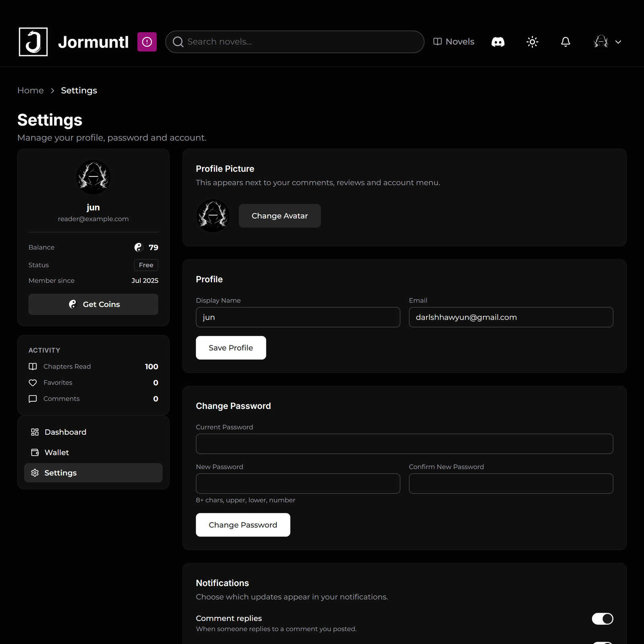Toggle Comment replies notifications switch
The width and height of the screenshot is (644, 644).
pos(602,619)
